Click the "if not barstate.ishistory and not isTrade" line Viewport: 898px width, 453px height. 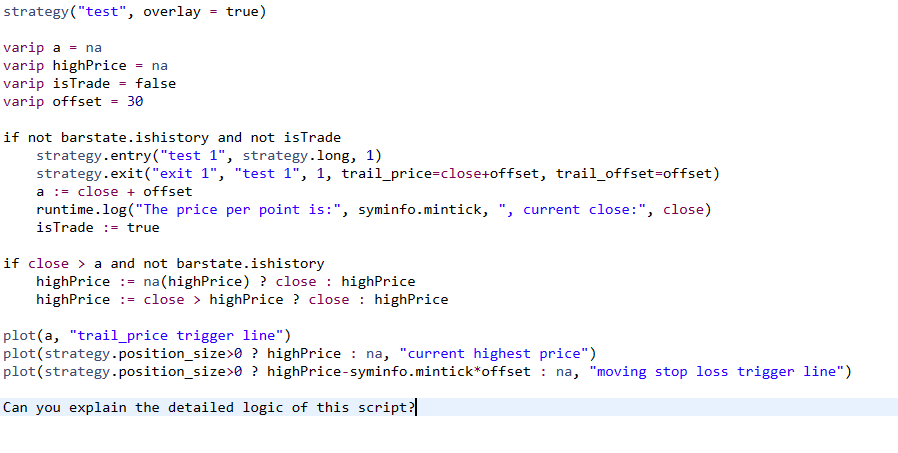click(172, 137)
